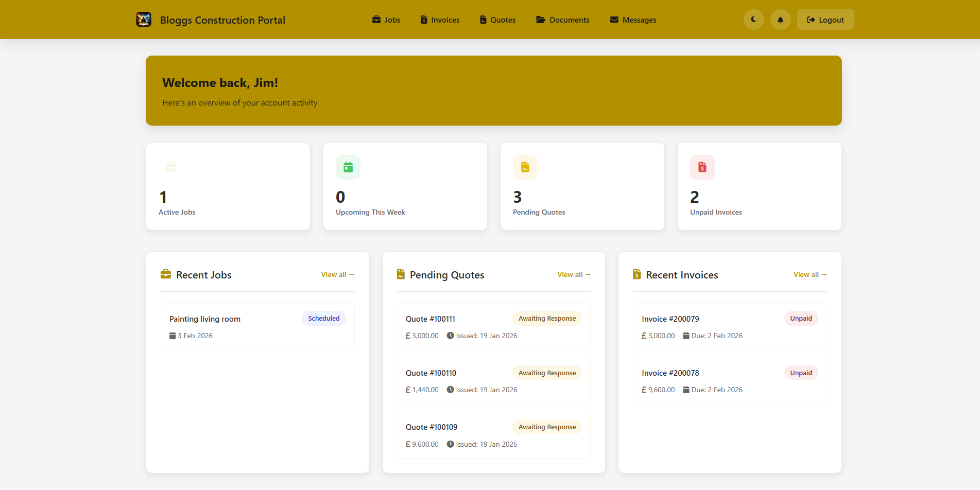Click the green calendar icon on Upcoming This Week
980x490 pixels.
click(x=348, y=167)
